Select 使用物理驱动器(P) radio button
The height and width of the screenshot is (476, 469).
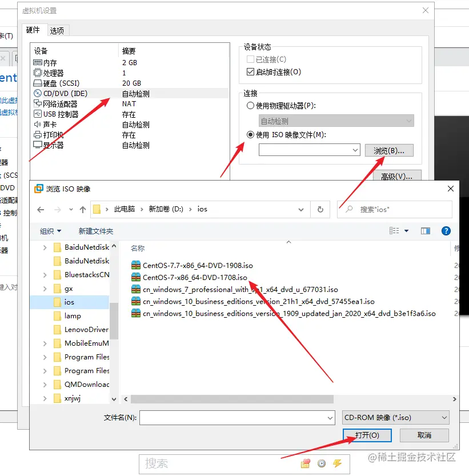pyautogui.click(x=250, y=106)
